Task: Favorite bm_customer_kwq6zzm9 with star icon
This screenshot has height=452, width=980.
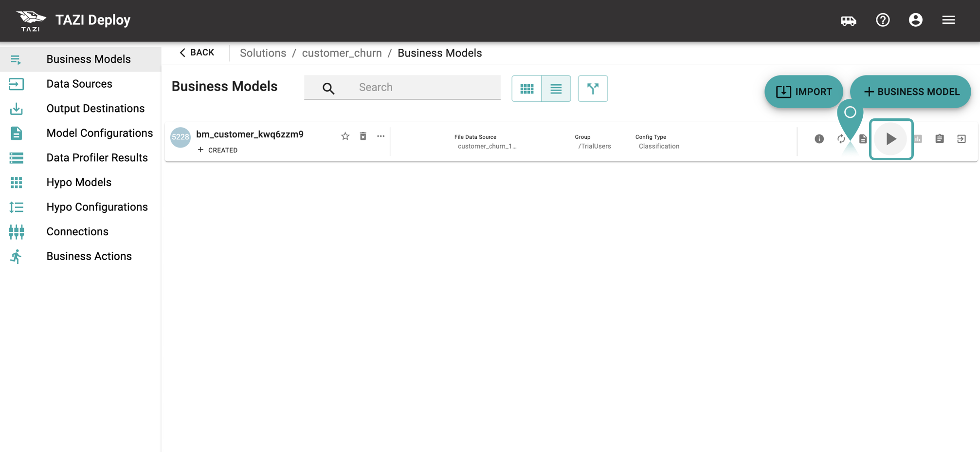Action: coord(345,136)
